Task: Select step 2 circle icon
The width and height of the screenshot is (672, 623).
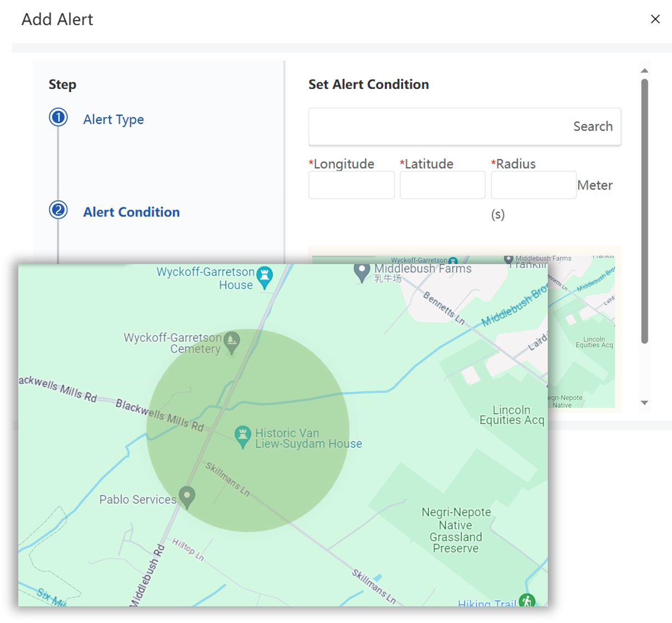Action: [x=58, y=210]
